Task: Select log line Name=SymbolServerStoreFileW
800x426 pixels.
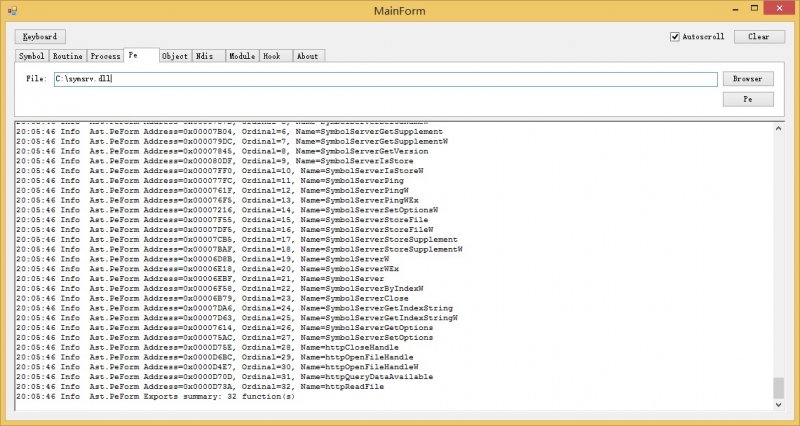Action: pyautogui.click(x=225, y=230)
